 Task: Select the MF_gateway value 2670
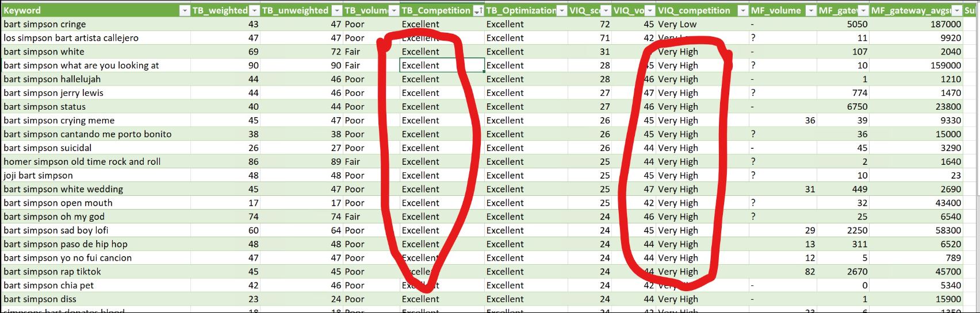(843, 272)
